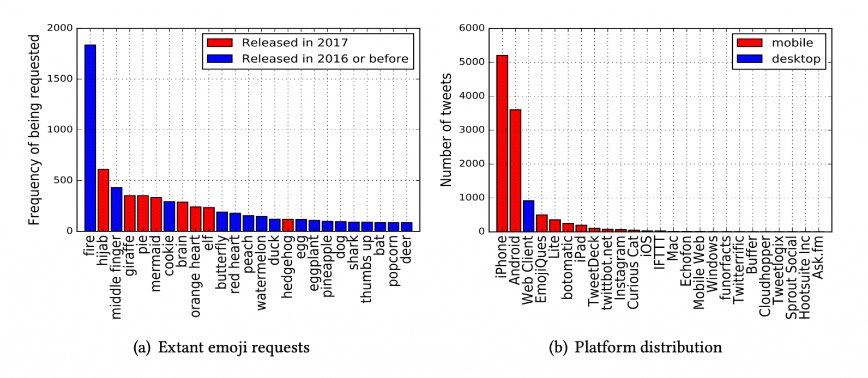
Task: Click the blue 'desktop' legend swatch
Action: click(x=749, y=59)
